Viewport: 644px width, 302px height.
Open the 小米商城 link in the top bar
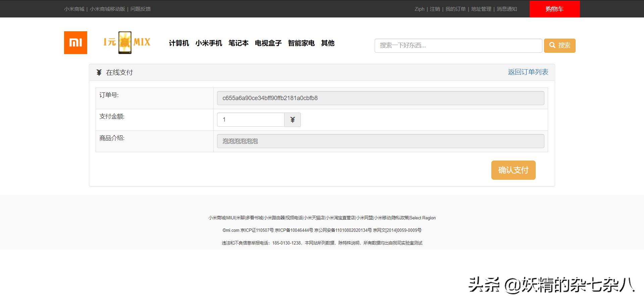coord(74,9)
